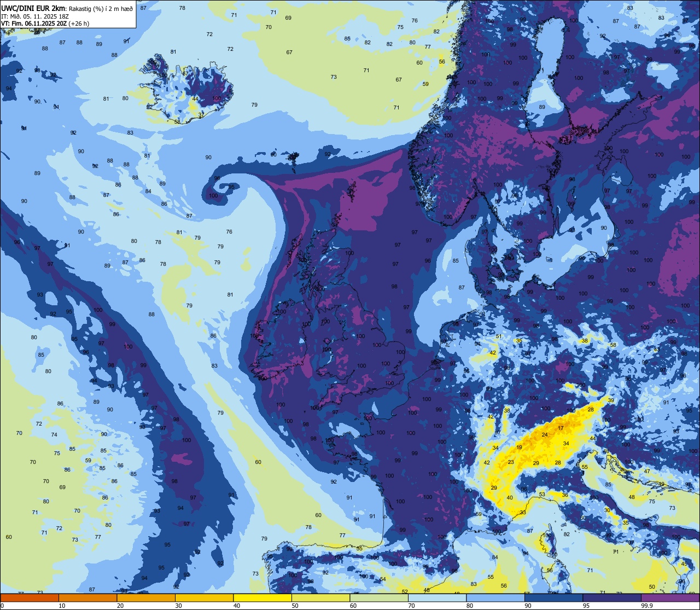Screen dimensions: 700x610
Task: Click the 10–20 orange legend swatch
Action: coord(87,598)
